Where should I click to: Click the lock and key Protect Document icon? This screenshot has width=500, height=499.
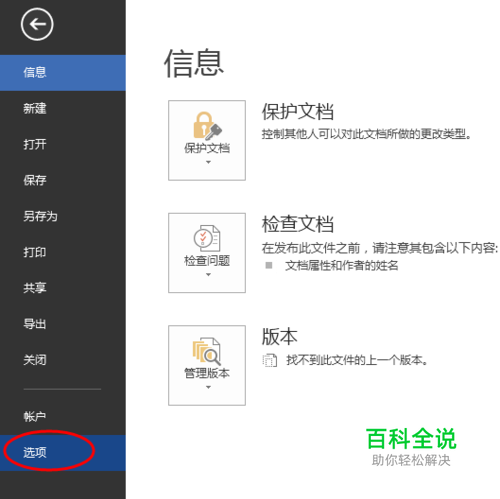(x=207, y=126)
